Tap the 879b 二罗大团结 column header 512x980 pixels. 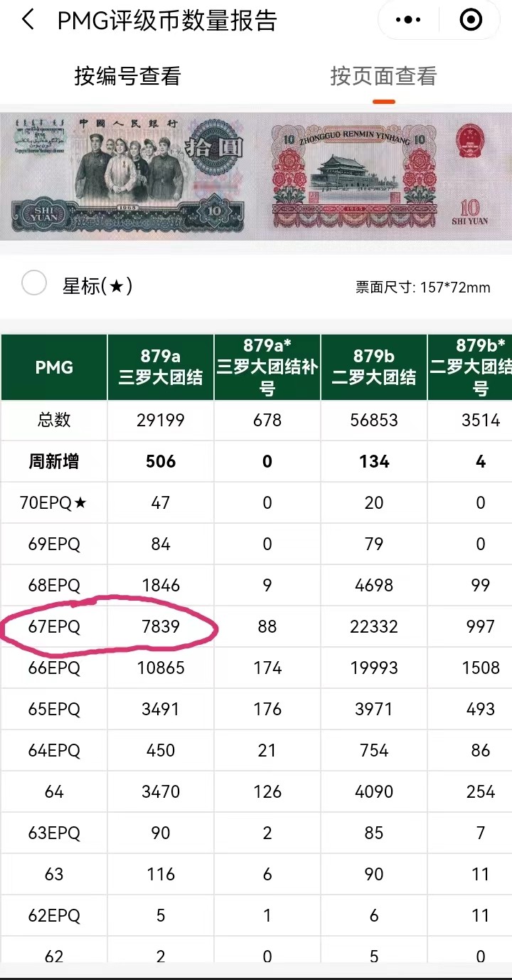tap(374, 367)
